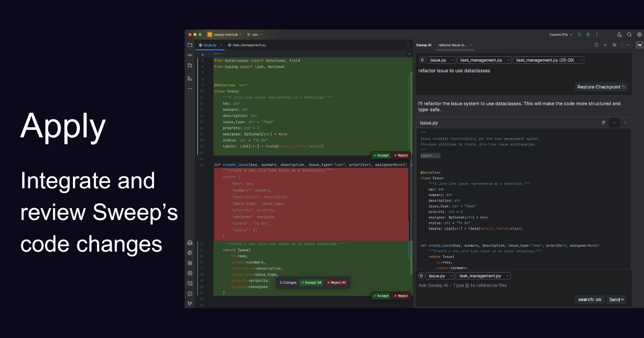Copy the issue.py code block contents
644x338 pixels.
[x=603, y=123]
